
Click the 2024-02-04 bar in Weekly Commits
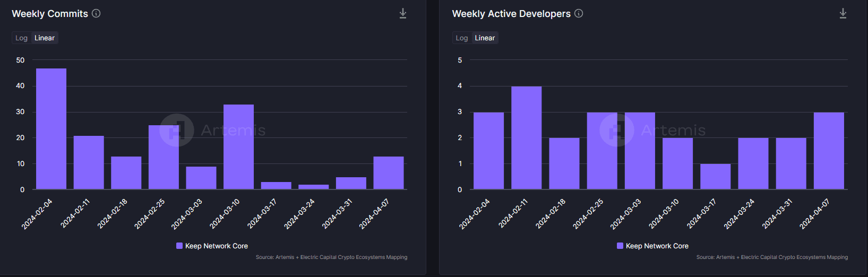pyautogui.click(x=51, y=129)
